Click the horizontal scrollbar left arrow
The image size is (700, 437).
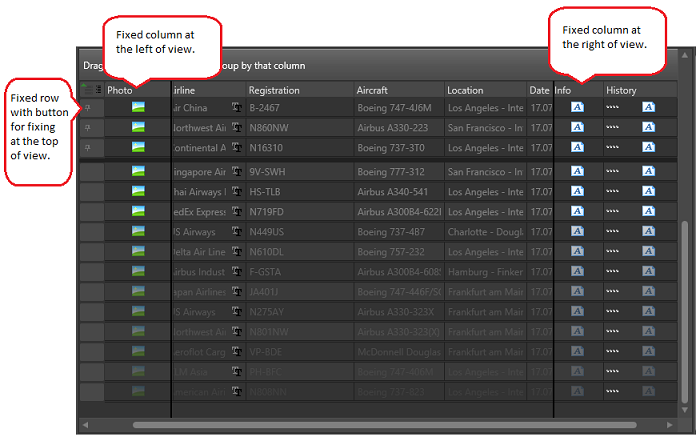click(x=86, y=425)
